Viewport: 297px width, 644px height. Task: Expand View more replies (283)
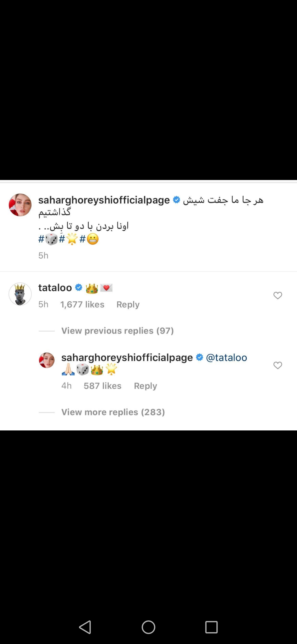(113, 412)
